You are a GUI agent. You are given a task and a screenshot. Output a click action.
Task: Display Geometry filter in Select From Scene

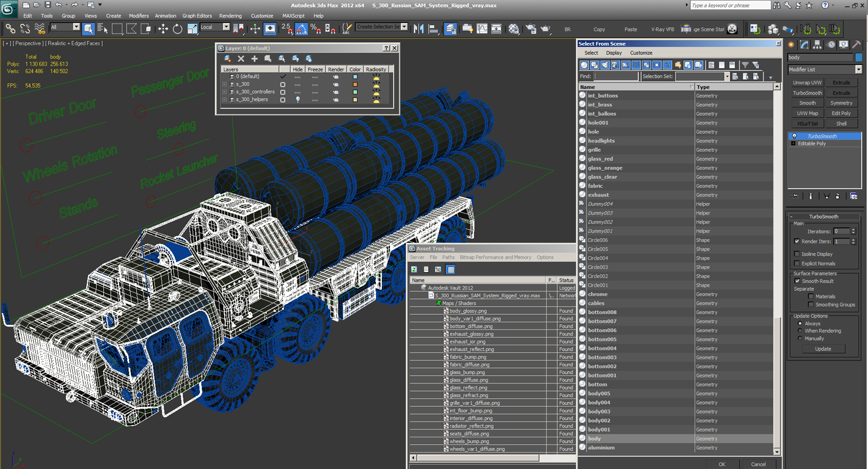coord(585,65)
